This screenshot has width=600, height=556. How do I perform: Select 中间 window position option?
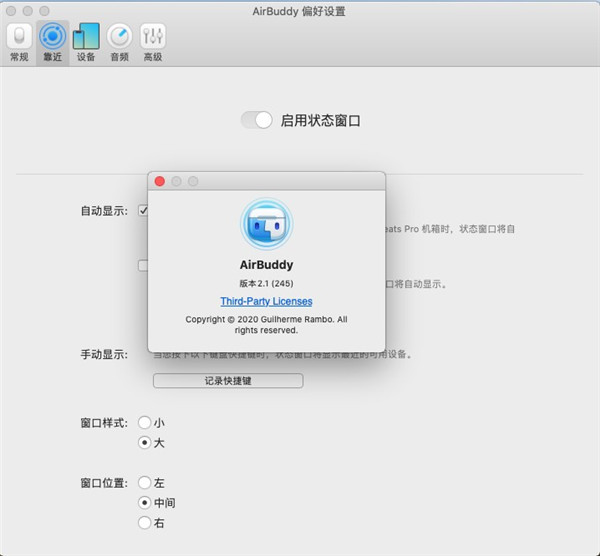click(x=145, y=503)
